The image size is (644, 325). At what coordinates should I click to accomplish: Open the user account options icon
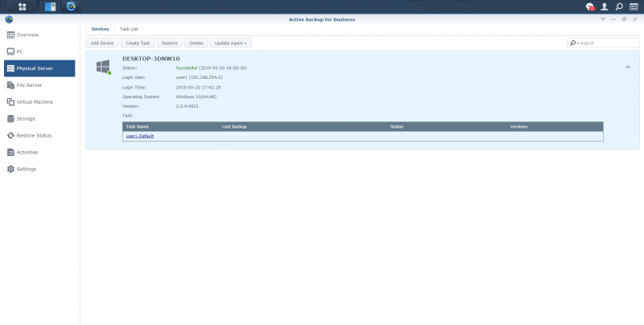[605, 6]
